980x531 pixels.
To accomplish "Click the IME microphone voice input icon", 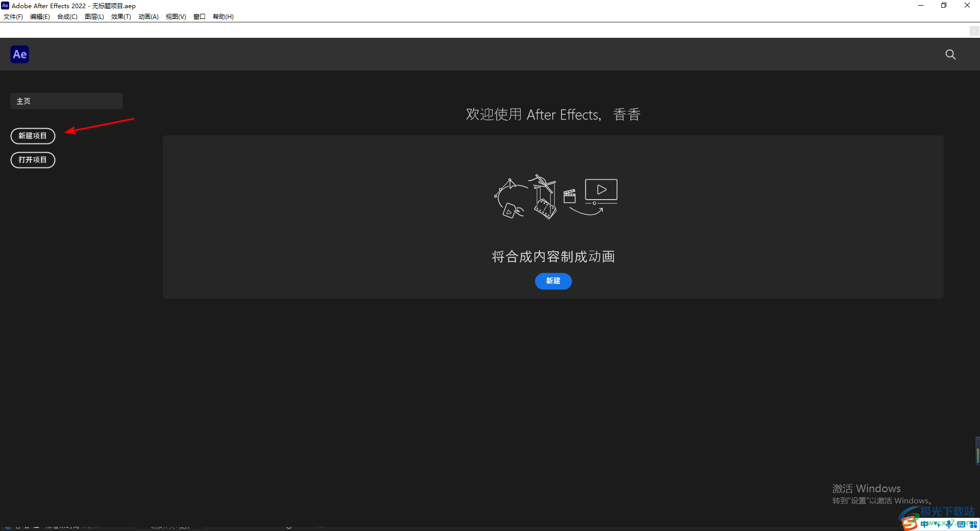I will 949,524.
